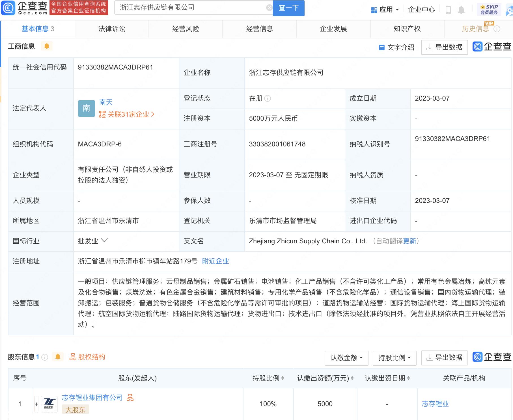Screen dimensions: 513x420
Task: Switch to 基本信息 tab
Action: (38, 29)
